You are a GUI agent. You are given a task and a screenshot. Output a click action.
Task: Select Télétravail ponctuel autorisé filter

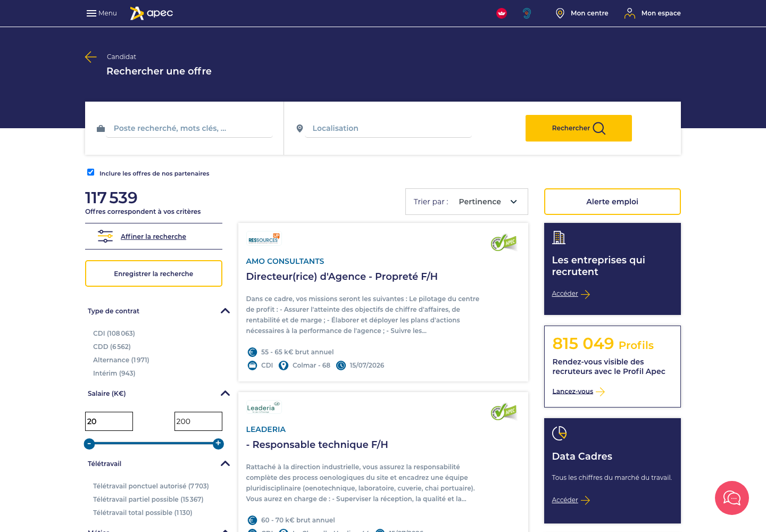(x=151, y=486)
